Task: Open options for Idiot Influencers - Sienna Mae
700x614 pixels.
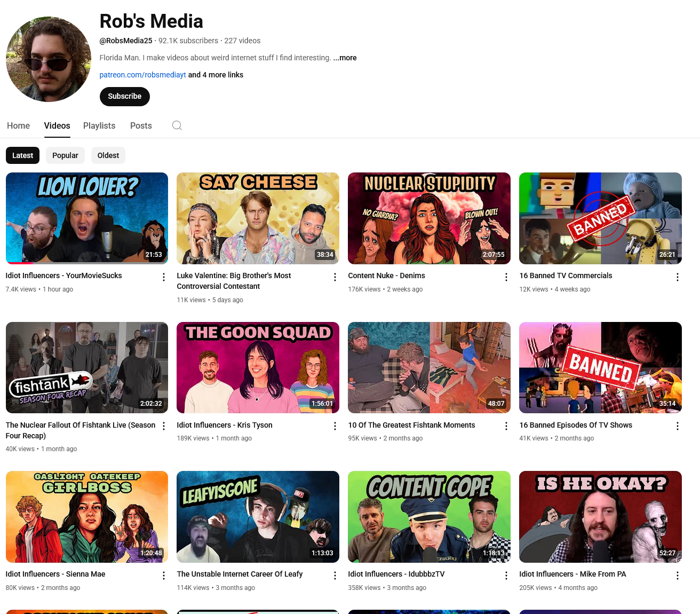Action: click(164, 576)
